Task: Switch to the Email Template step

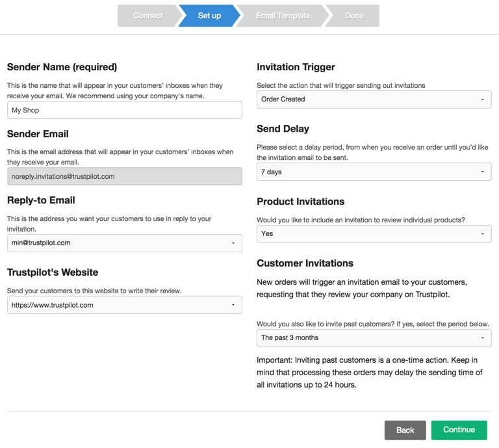Action: click(283, 16)
